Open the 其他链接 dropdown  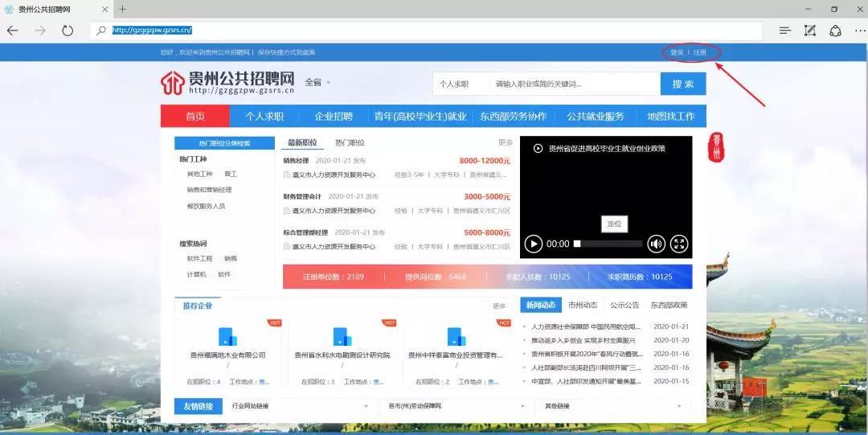[613, 406]
